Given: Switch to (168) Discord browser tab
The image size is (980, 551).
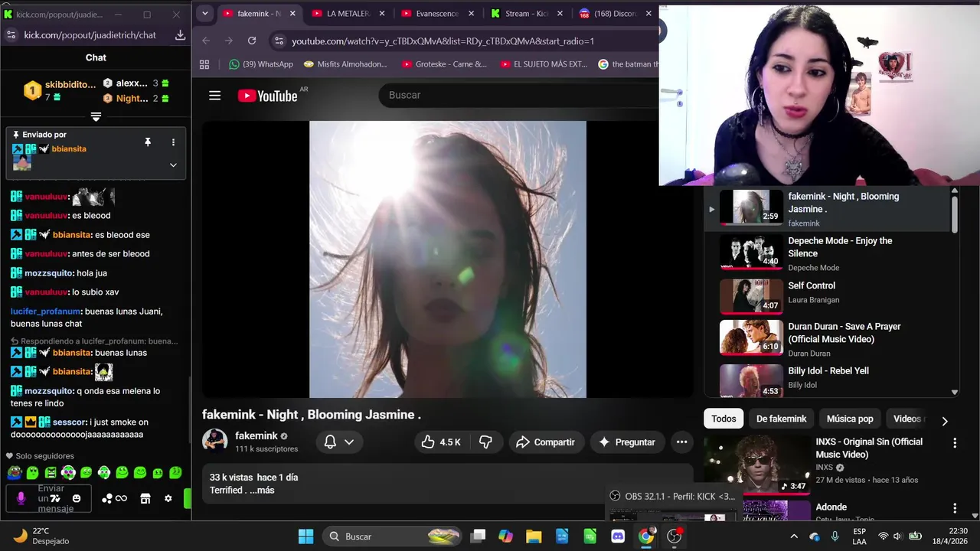Looking at the screenshot, I should (x=616, y=14).
